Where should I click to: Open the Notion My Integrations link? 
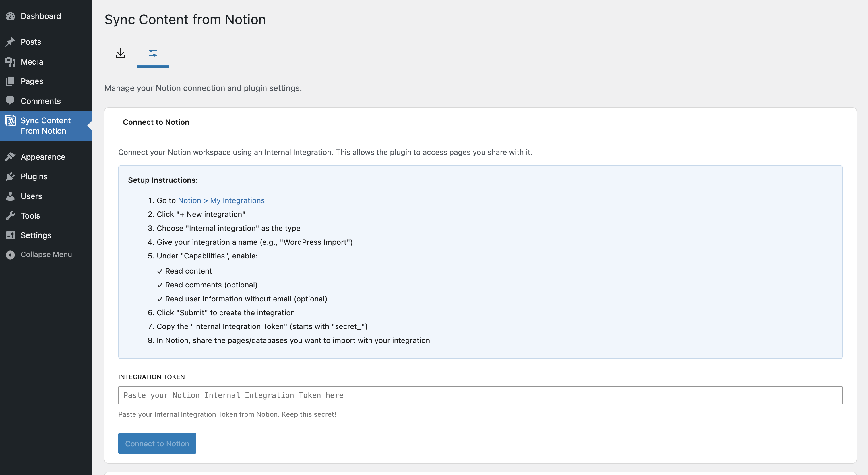point(221,200)
